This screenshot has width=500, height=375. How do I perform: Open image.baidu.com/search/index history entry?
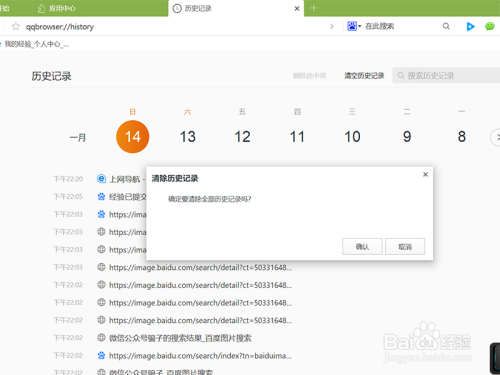200,356
